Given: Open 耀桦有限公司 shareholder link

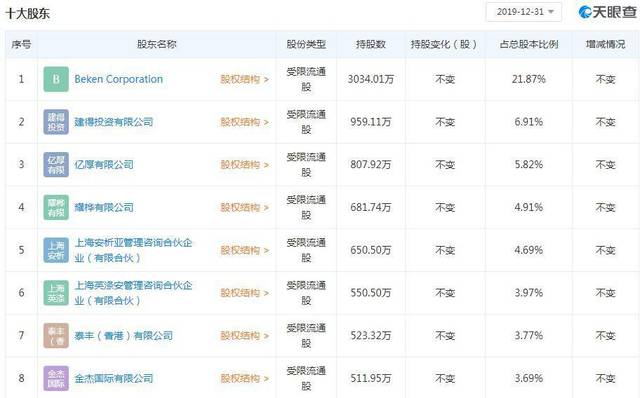Looking at the screenshot, I should point(104,207).
